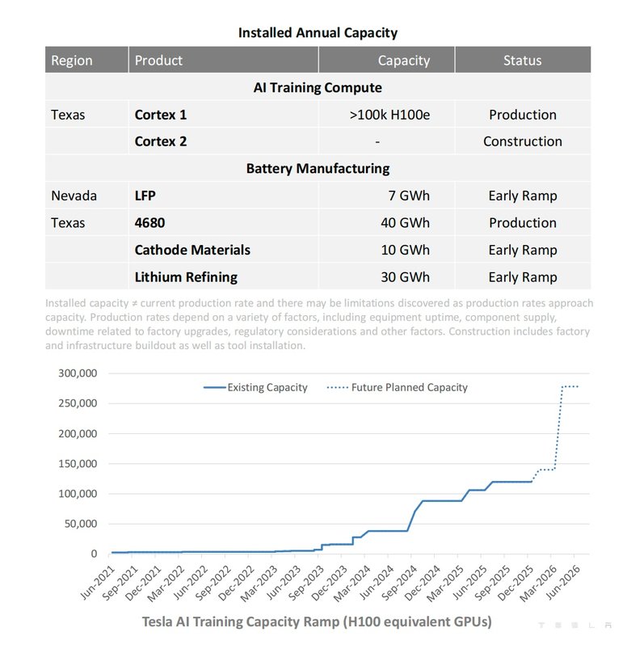
Task: Click the Construction status for Cortex 2
Action: pos(522,141)
